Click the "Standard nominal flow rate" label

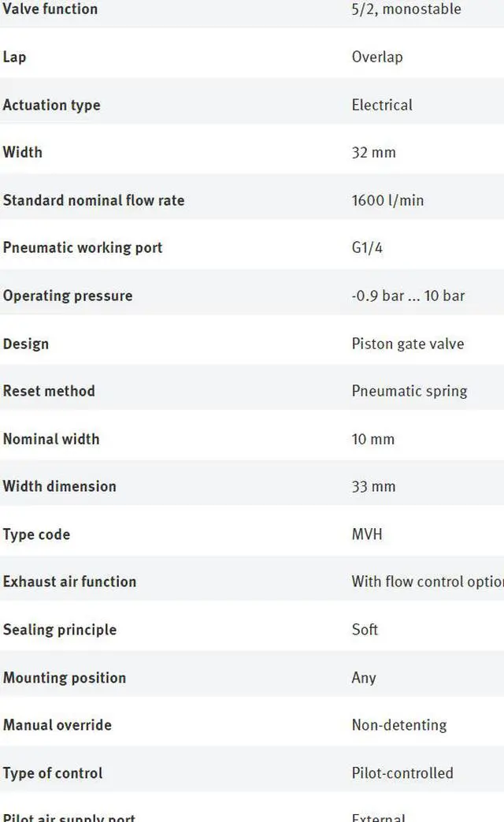coord(94,200)
